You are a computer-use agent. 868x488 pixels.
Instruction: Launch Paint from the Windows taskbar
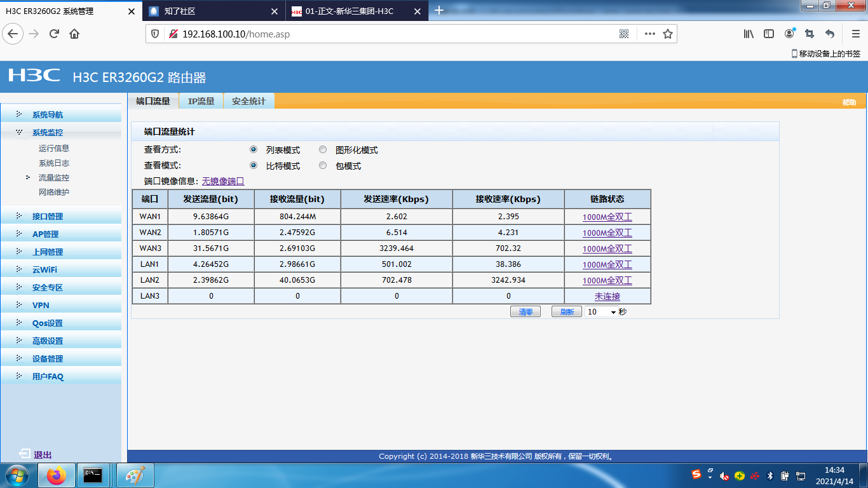[135, 475]
